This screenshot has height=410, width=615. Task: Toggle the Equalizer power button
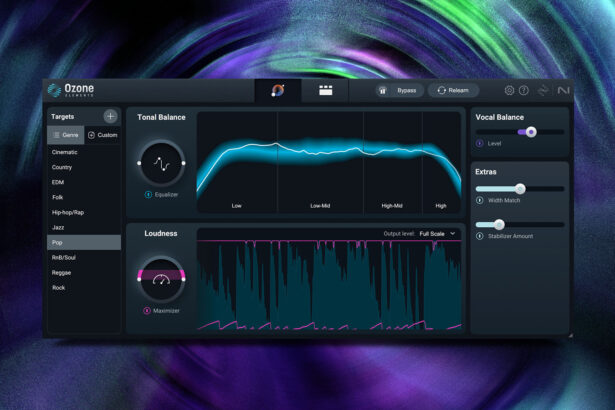[x=148, y=195]
